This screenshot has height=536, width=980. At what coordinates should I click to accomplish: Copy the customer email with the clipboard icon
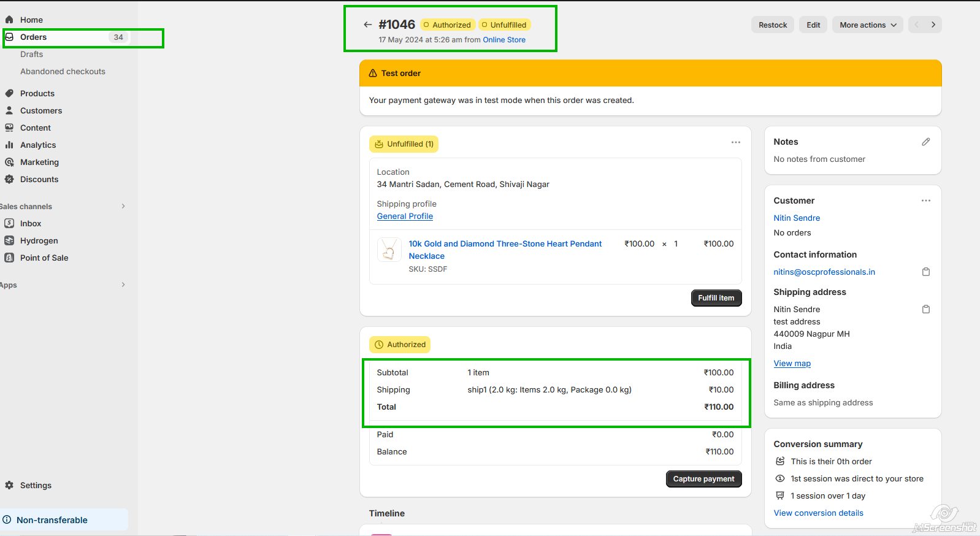coord(925,272)
